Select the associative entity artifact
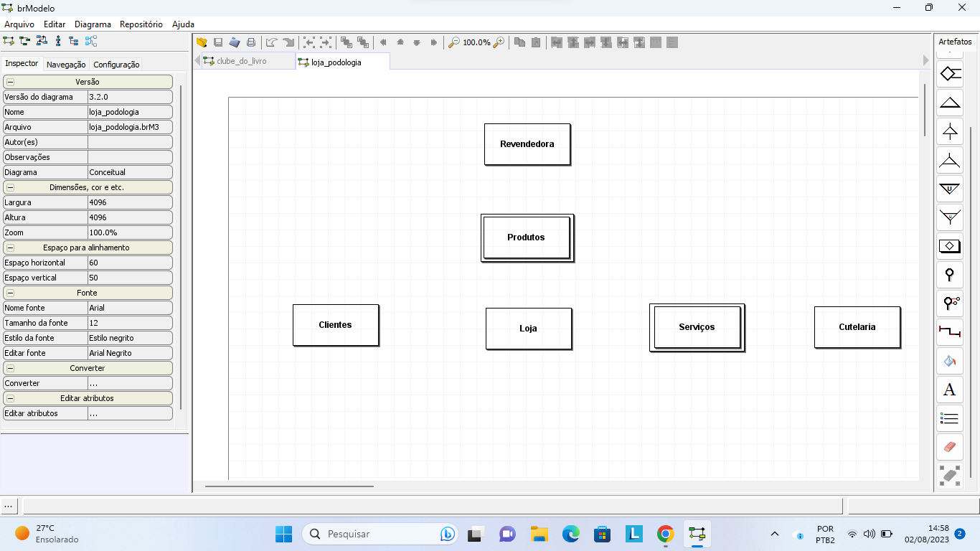This screenshot has height=551, width=980. point(950,246)
